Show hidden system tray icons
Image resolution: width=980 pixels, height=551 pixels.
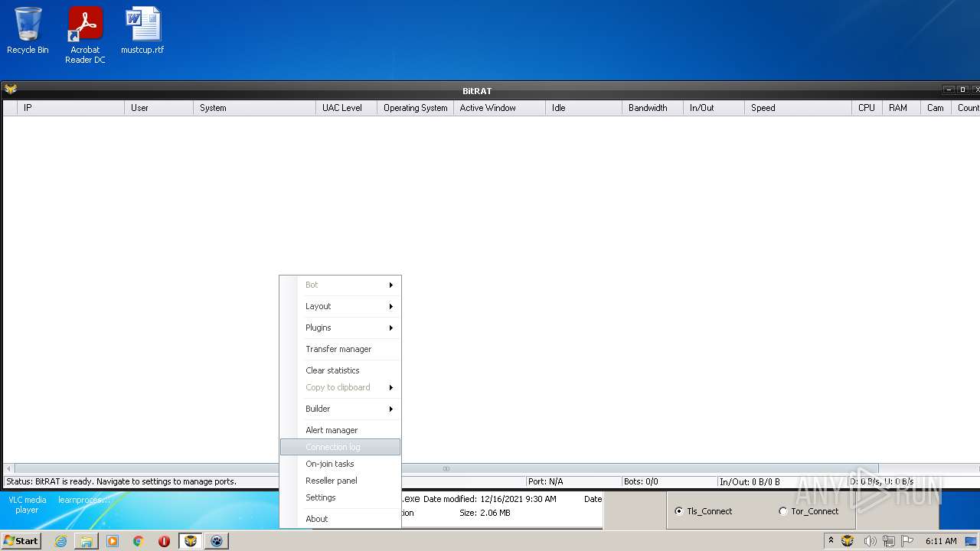click(831, 540)
